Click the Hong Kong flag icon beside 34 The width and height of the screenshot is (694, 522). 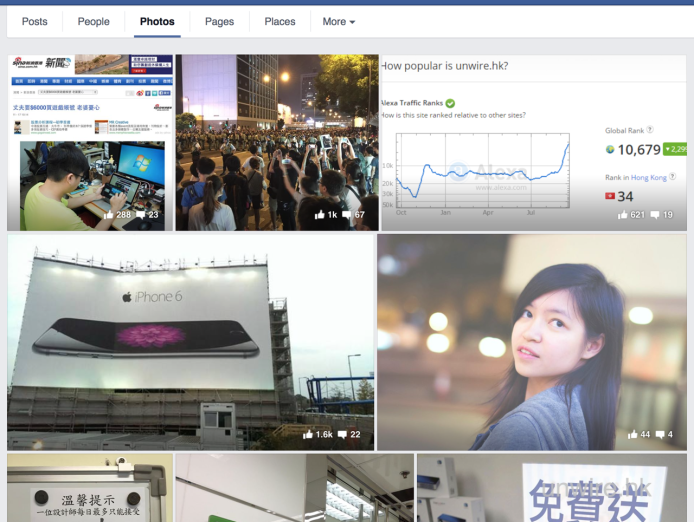click(610, 196)
